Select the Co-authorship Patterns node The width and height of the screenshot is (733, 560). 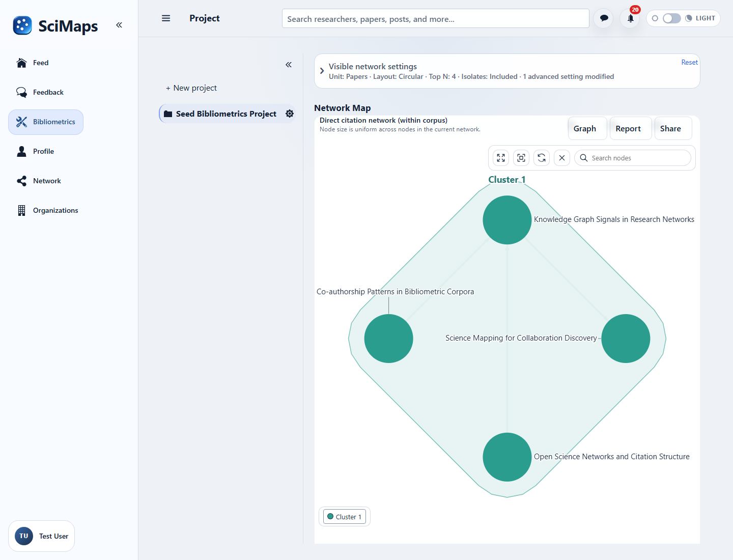[388, 339]
